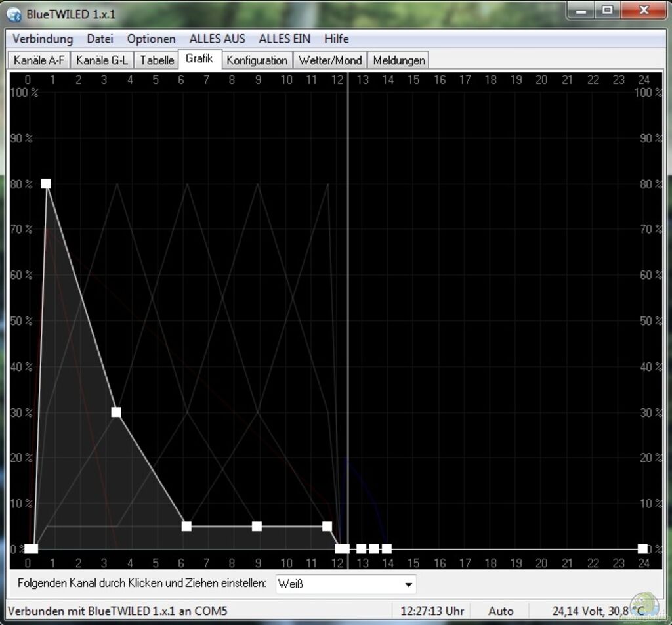Switch to the Kanäle A-F tab
This screenshot has width=672, height=625.
[39, 60]
